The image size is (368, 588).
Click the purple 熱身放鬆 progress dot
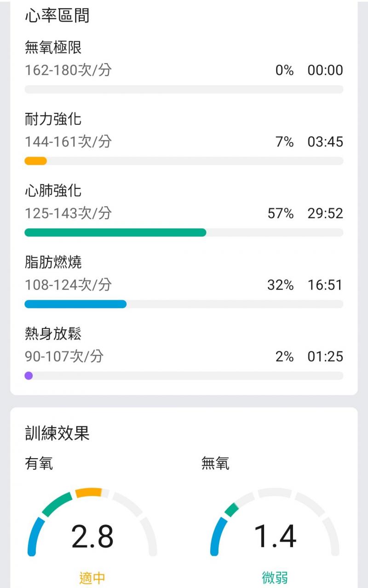(x=29, y=376)
